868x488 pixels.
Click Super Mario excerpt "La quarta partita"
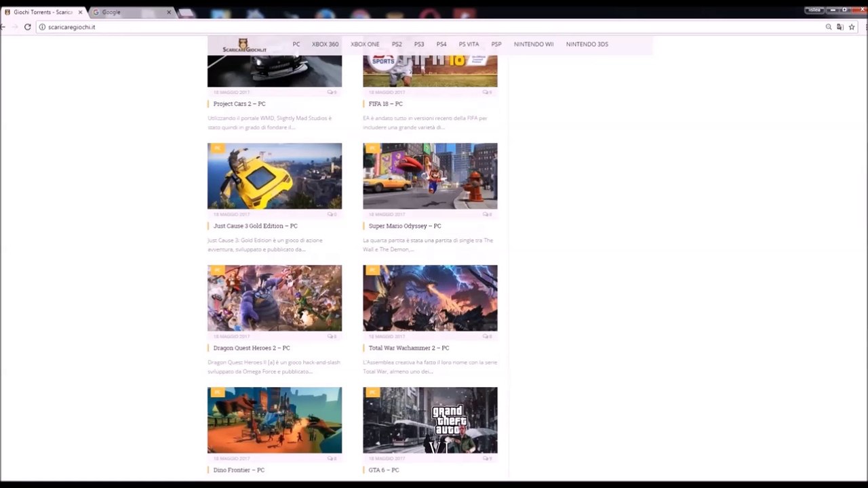428,245
